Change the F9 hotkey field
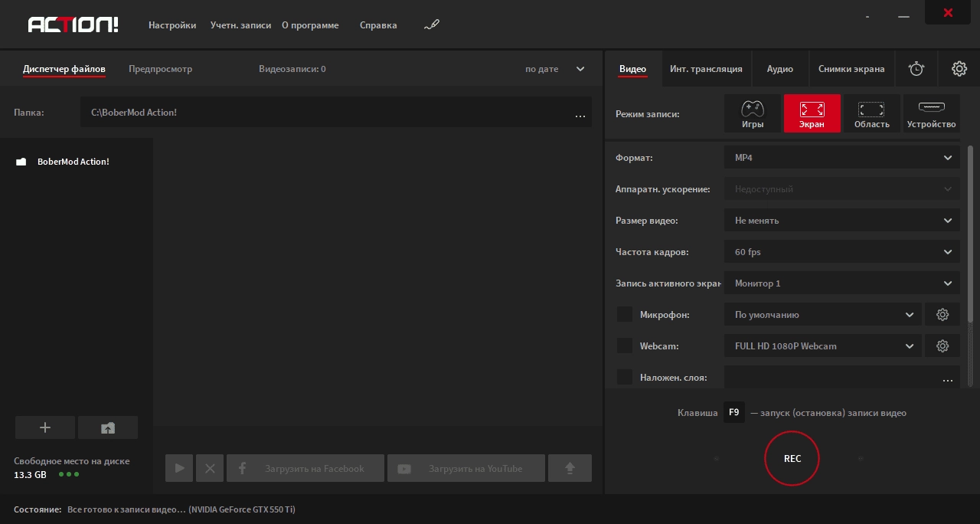This screenshot has height=524, width=980. pyautogui.click(x=733, y=412)
